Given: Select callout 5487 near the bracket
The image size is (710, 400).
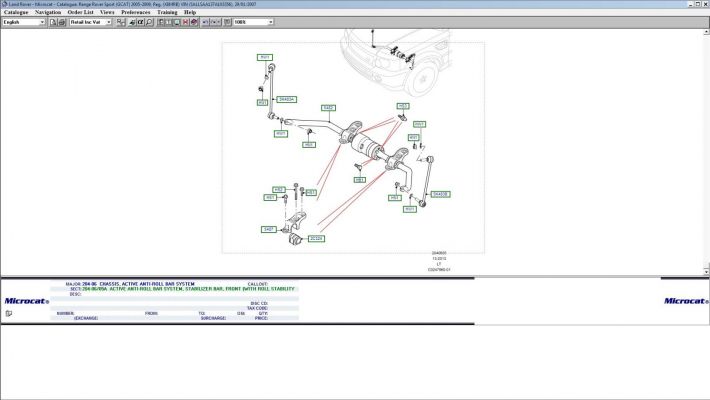Looking at the screenshot, I should pyautogui.click(x=269, y=229).
